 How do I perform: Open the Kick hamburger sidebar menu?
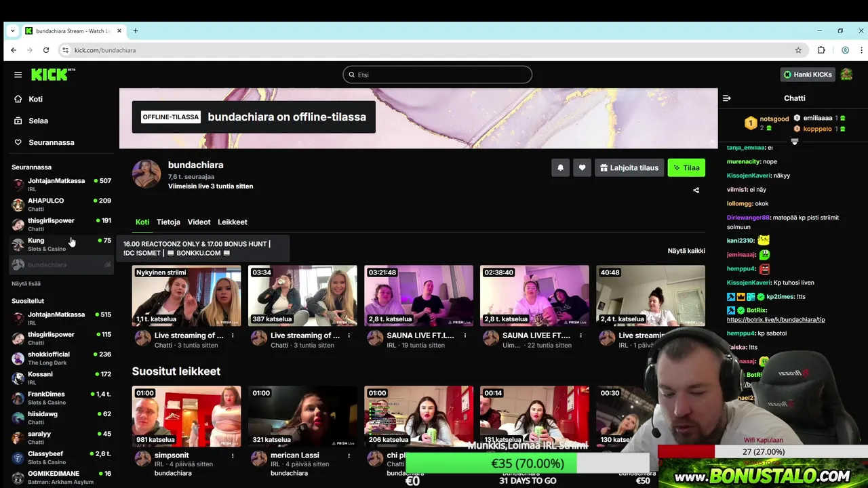tap(18, 75)
